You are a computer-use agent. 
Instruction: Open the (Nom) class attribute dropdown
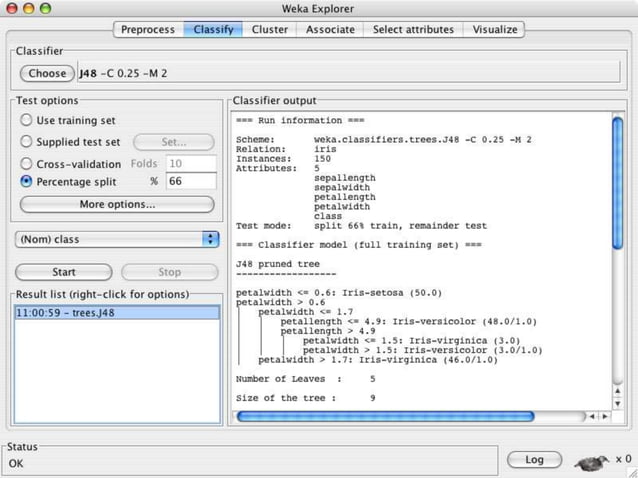118,240
